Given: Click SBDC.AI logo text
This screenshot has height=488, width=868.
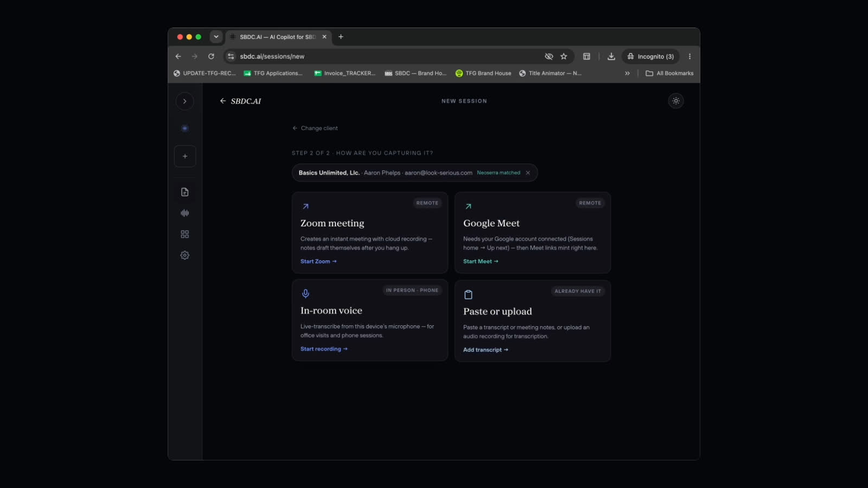Looking at the screenshot, I should [246, 101].
